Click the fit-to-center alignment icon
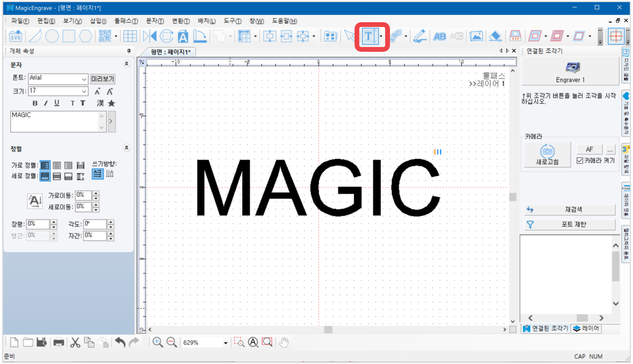The image size is (633, 364). 269,36
